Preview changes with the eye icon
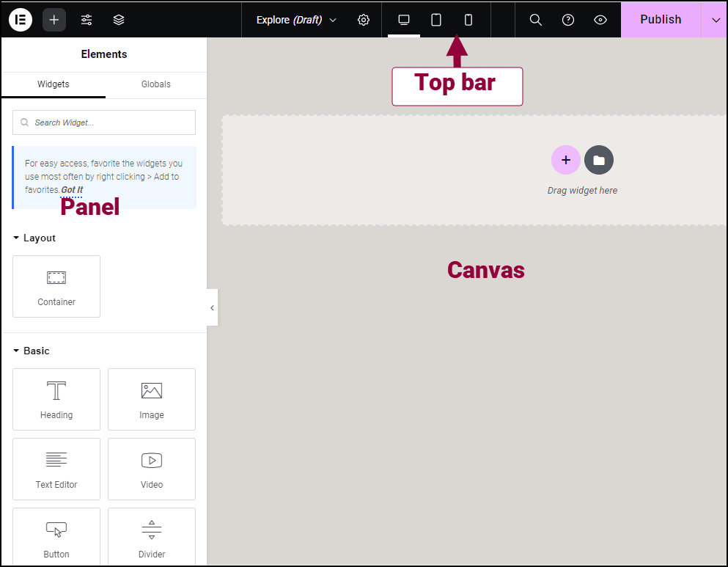 coord(600,20)
